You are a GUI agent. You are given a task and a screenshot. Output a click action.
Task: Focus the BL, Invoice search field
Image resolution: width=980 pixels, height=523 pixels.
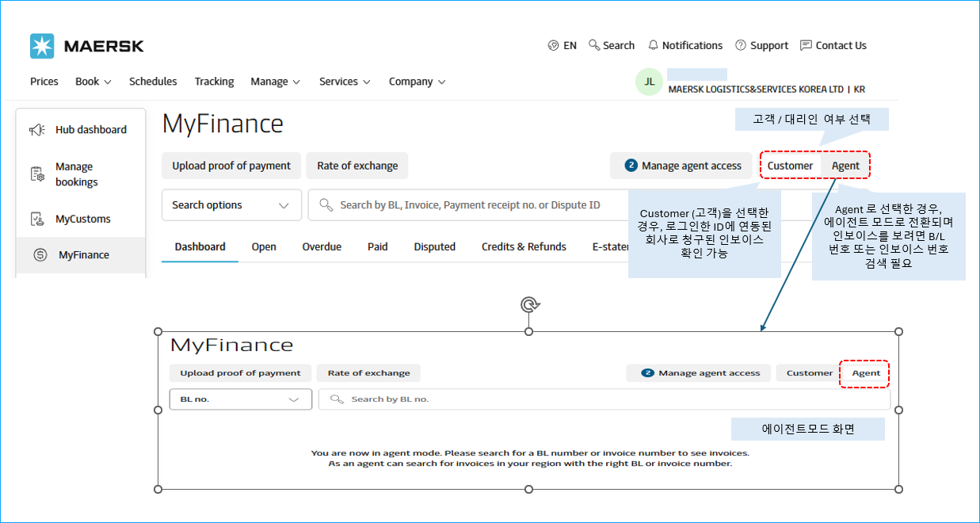click(468, 205)
